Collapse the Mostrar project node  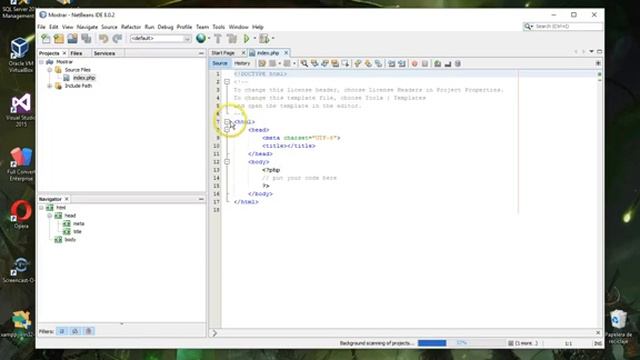[x=42, y=62]
